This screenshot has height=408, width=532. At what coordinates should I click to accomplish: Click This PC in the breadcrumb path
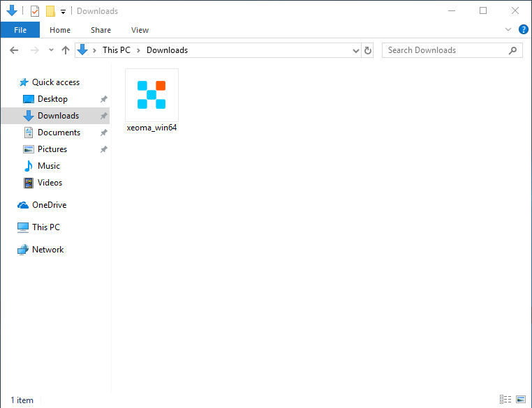pyautogui.click(x=116, y=50)
